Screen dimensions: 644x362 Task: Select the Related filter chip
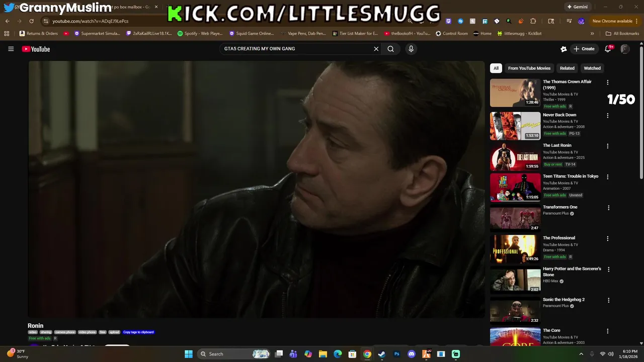(x=567, y=68)
